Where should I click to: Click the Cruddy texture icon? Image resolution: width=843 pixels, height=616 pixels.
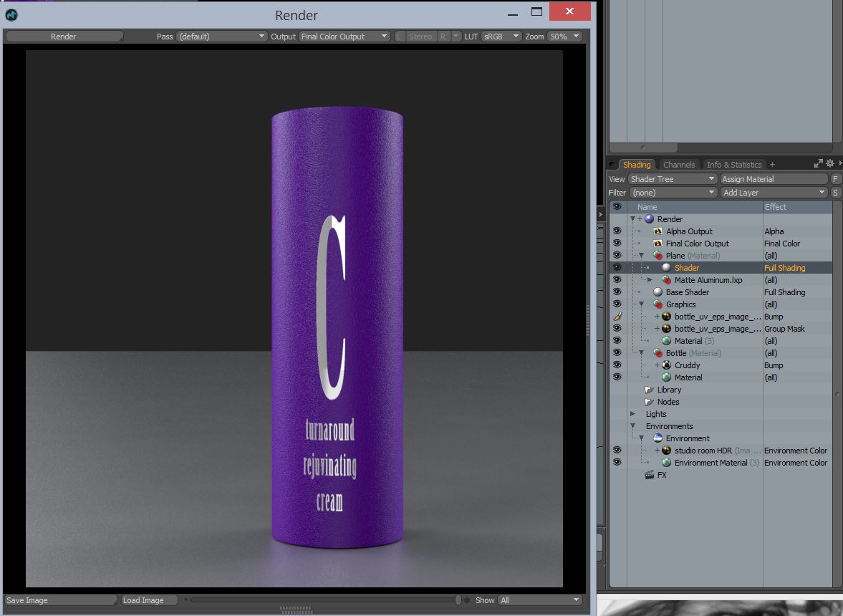click(x=667, y=365)
